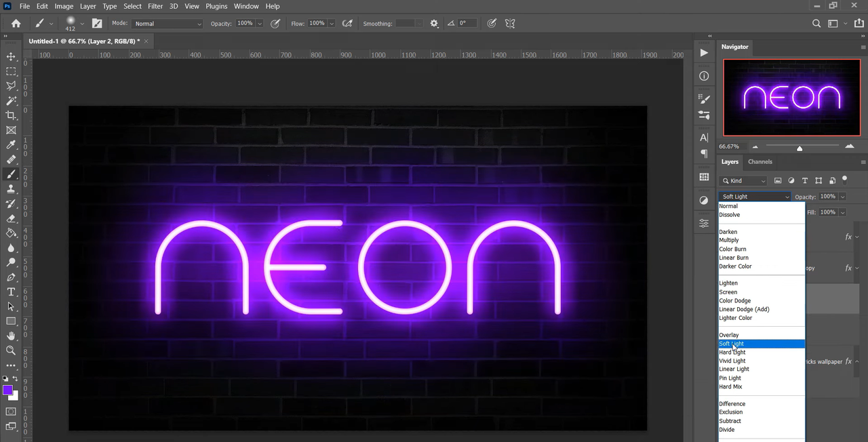Expand the brush Opacity slider arrow
The image size is (868, 442).
(x=259, y=24)
